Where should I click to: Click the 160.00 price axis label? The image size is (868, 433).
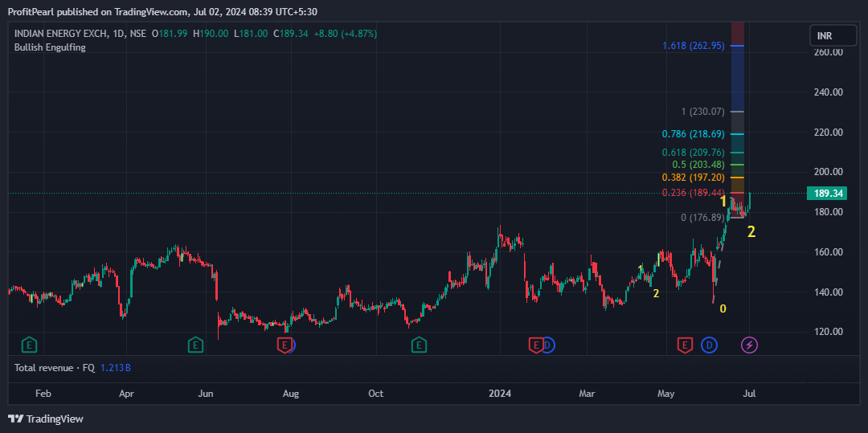827,252
